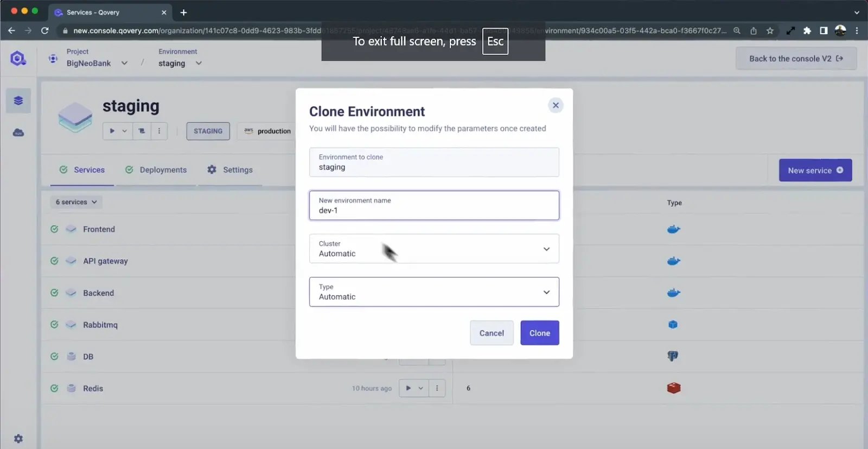Image resolution: width=868 pixels, height=449 pixels.
Task: Open the browser zoom magnifier icon
Action: coord(737,30)
